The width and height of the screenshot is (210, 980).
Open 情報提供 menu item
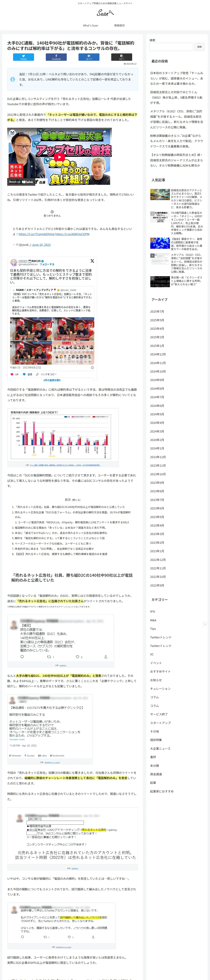coord(119,25)
